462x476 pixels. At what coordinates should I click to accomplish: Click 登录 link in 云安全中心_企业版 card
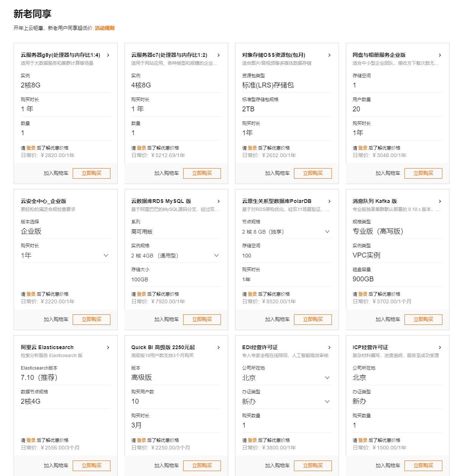pyautogui.click(x=31, y=294)
